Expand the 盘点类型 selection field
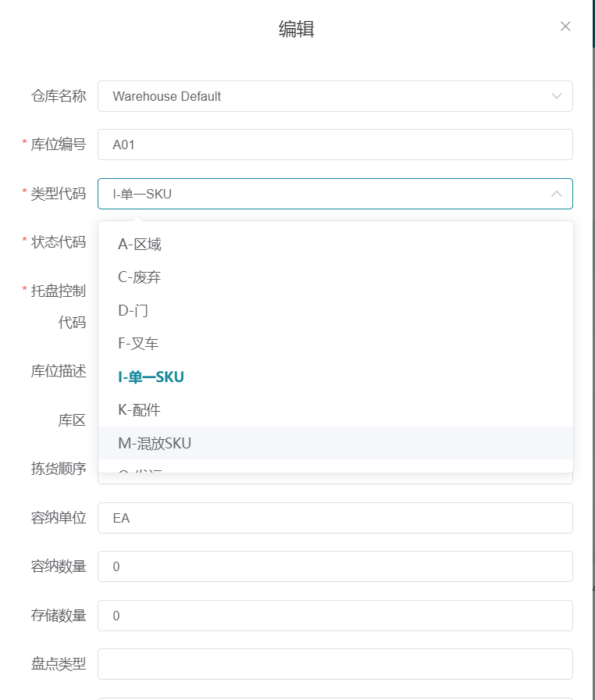 [335, 663]
